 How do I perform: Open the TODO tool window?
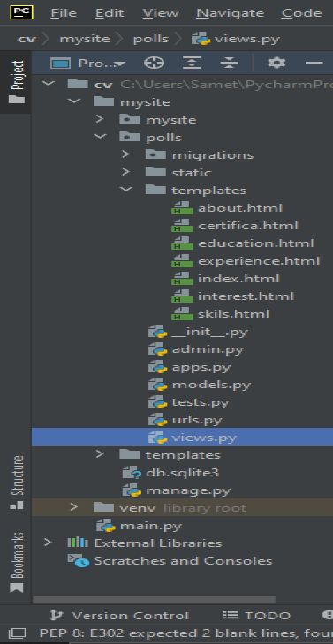point(257,615)
